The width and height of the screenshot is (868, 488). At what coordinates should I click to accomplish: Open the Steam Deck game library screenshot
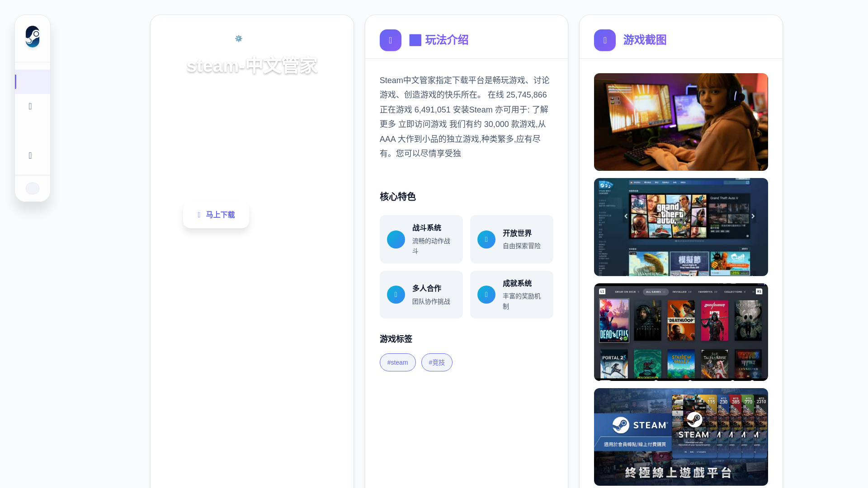click(x=681, y=332)
